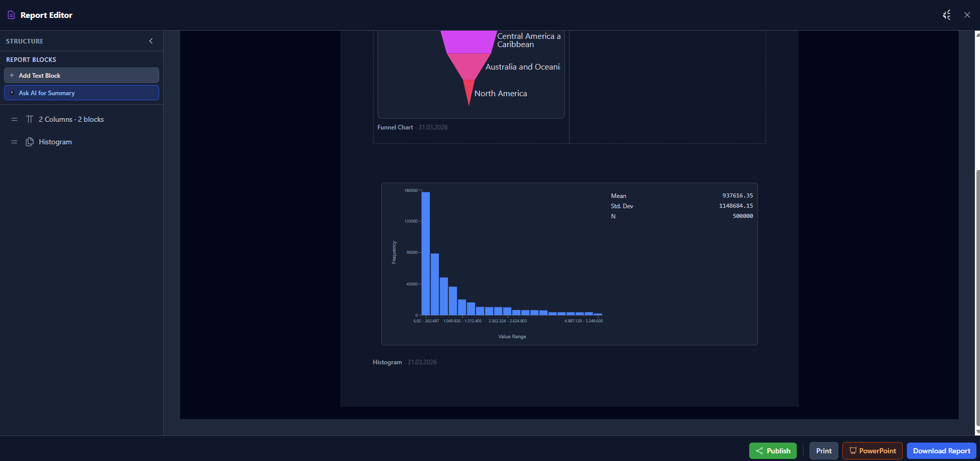
Task: Click the STRUCTURE panel title
Action: [x=25, y=41]
